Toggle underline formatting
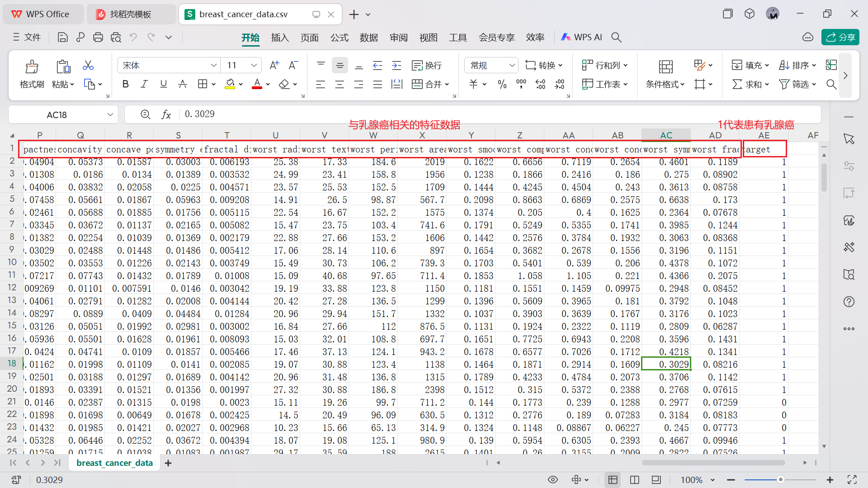Screen dimensions: 868x488 point(164,84)
